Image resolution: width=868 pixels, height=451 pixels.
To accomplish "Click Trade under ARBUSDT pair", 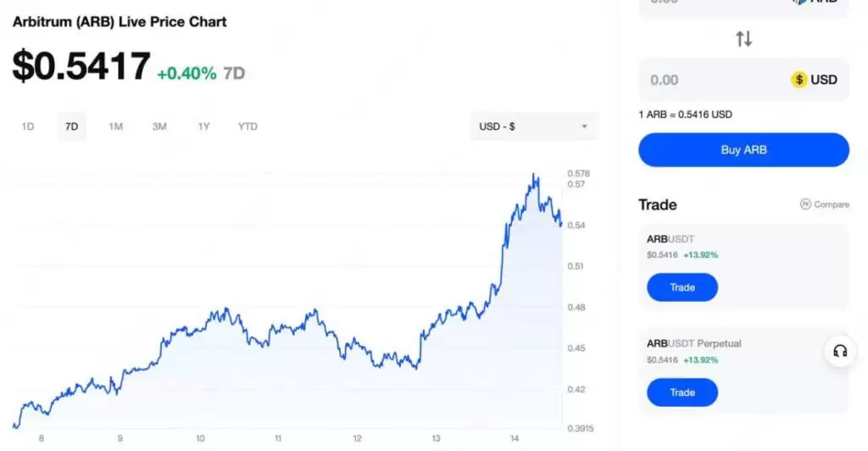I will coord(682,287).
